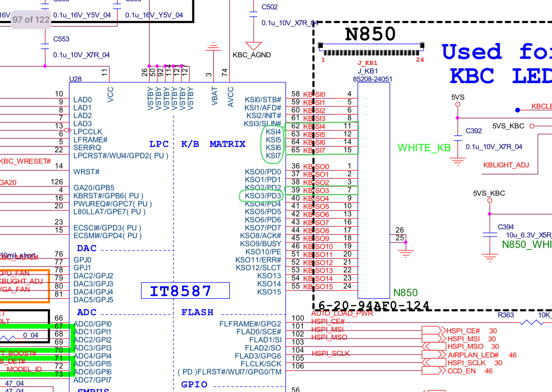The image size is (552, 392).
Task: Click the GPIO section heading
Action: coord(194,384)
